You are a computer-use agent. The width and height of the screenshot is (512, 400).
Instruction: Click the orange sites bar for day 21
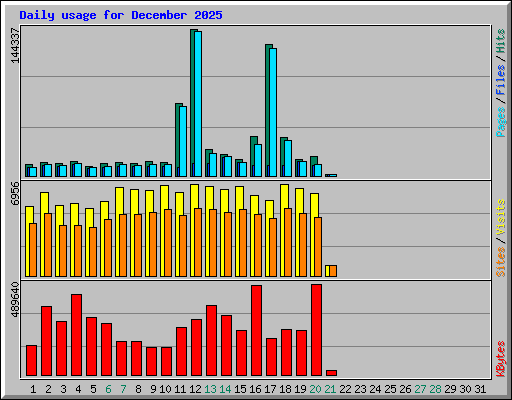click(x=333, y=271)
